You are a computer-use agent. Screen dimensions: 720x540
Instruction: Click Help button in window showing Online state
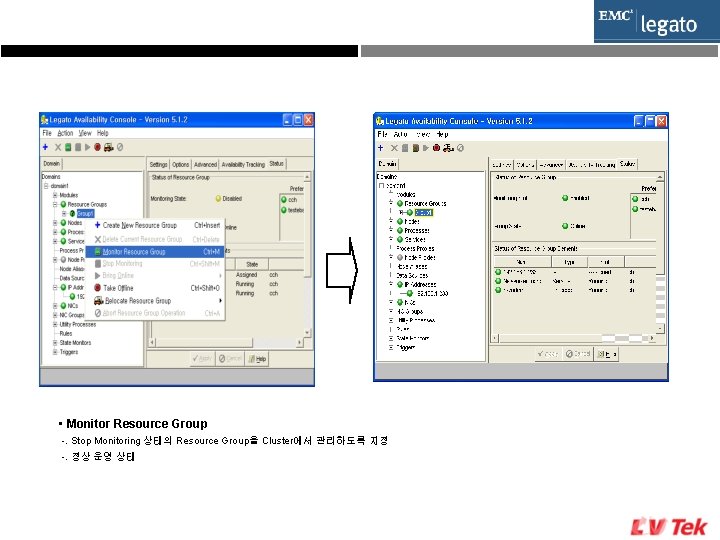[607, 354]
